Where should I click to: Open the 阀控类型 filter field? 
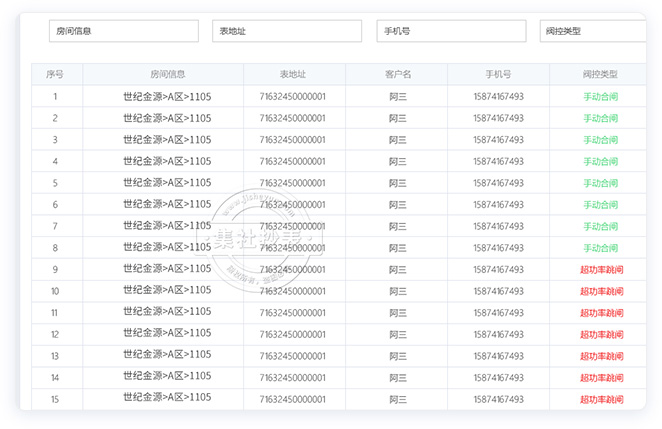coord(594,31)
